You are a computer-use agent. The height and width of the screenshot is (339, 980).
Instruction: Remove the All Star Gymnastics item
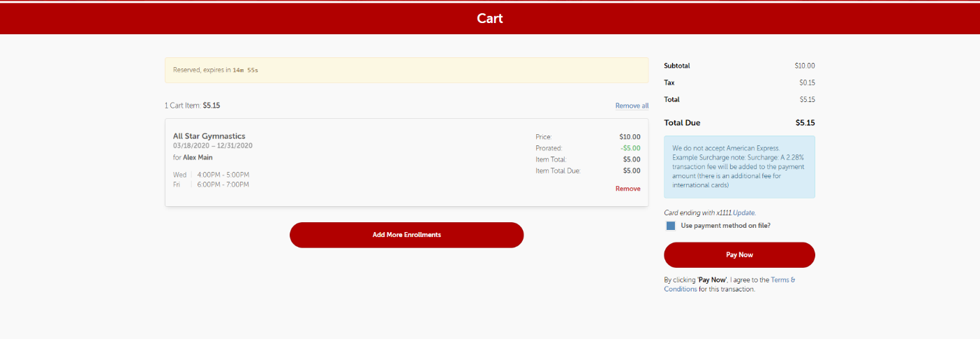[628, 189]
